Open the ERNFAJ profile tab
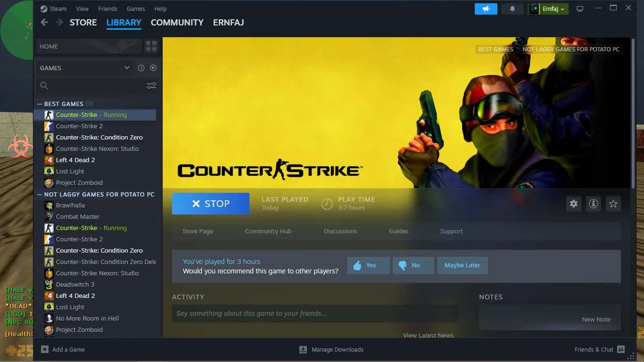The height and width of the screenshot is (362, 644). (x=228, y=22)
